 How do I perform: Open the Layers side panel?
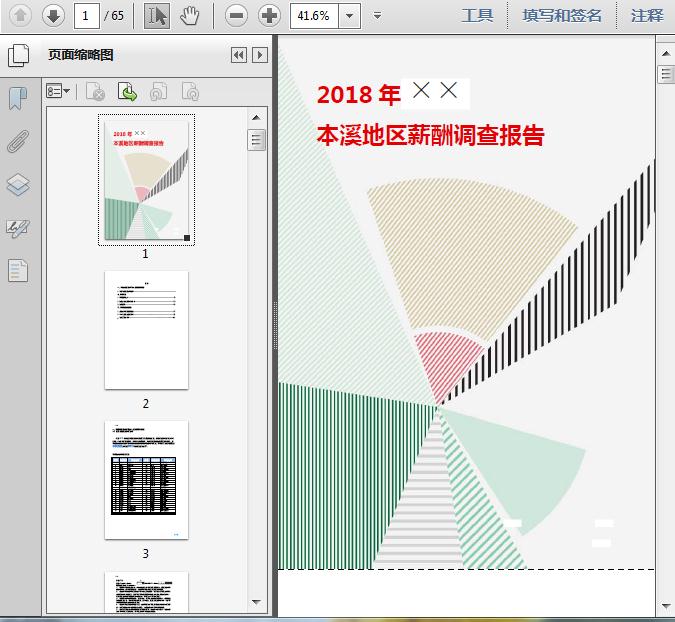click(x=18, y=185)
